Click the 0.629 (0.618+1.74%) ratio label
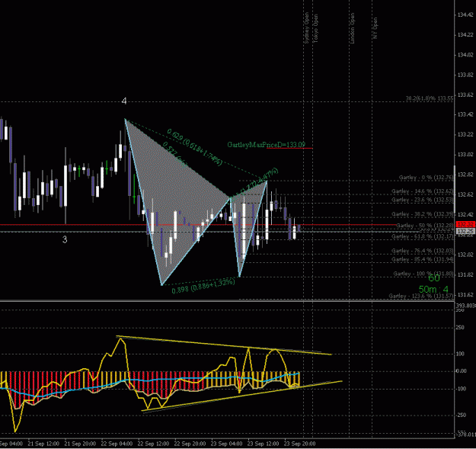Screen dimensions: 476x449 coord(195,148)
